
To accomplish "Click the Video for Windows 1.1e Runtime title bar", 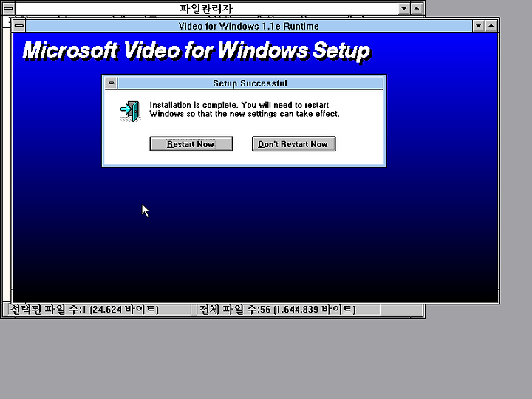I will [249, 26].
